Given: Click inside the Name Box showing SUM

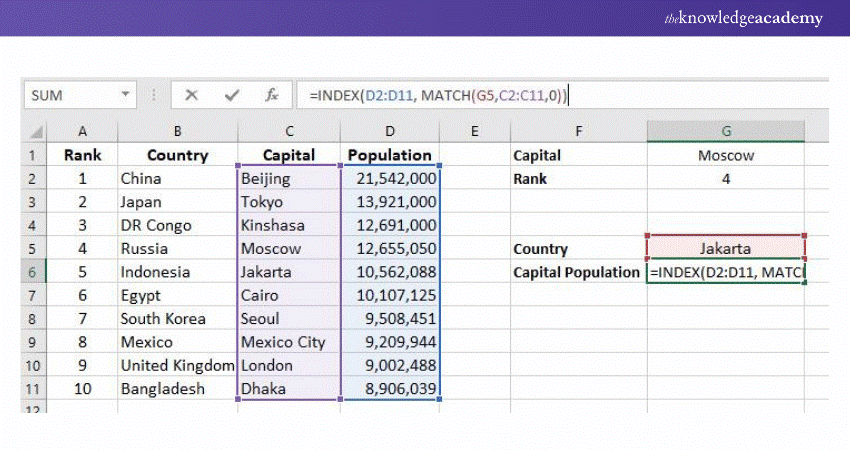Looking at the screenshot, I should [70, 96].
